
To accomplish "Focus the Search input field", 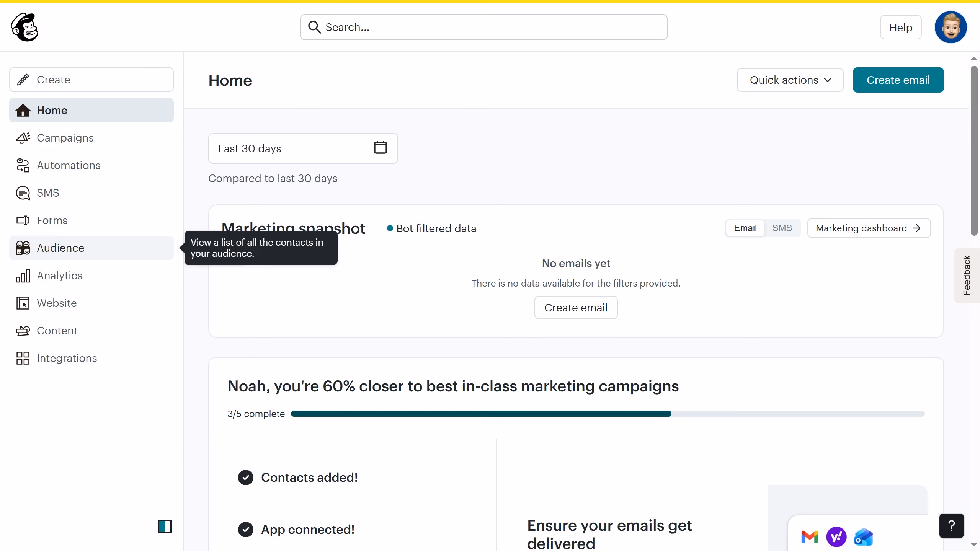I will pyautogui.click(x=483, y=27).
